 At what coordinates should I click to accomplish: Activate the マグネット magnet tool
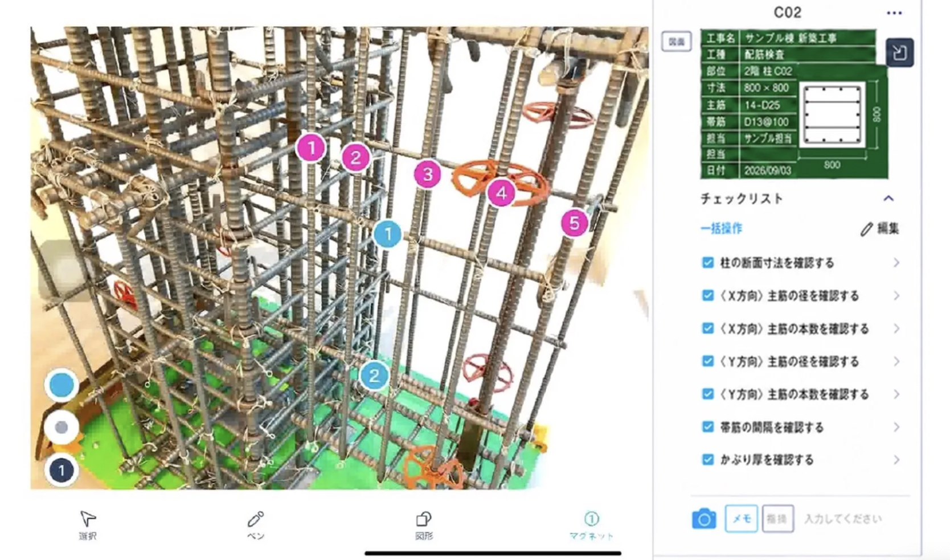pos(591,525)
